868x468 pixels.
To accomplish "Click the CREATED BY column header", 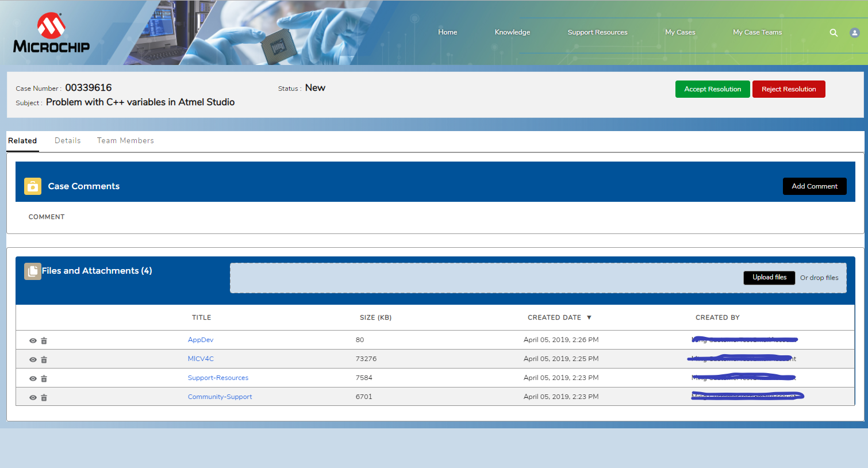I will pos(717,317).
